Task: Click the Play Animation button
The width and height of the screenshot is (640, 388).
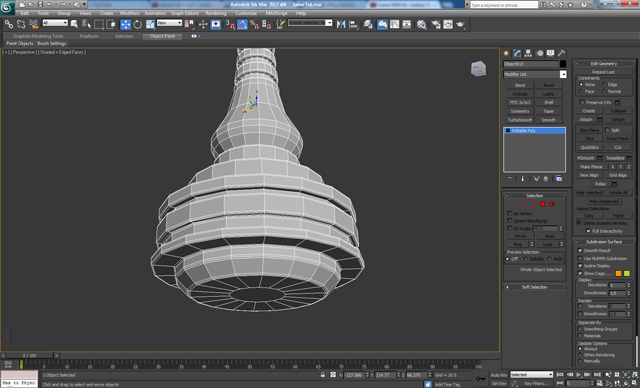Action: click(x=578, y=375)
